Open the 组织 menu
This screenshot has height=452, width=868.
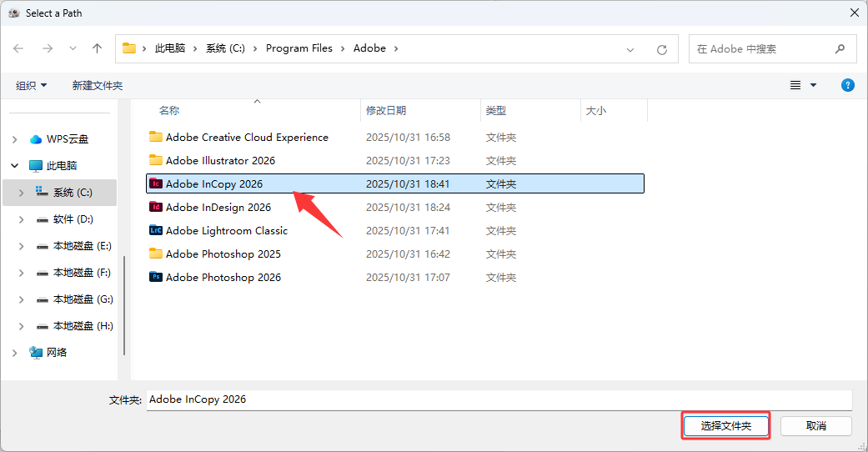(32, 85)
